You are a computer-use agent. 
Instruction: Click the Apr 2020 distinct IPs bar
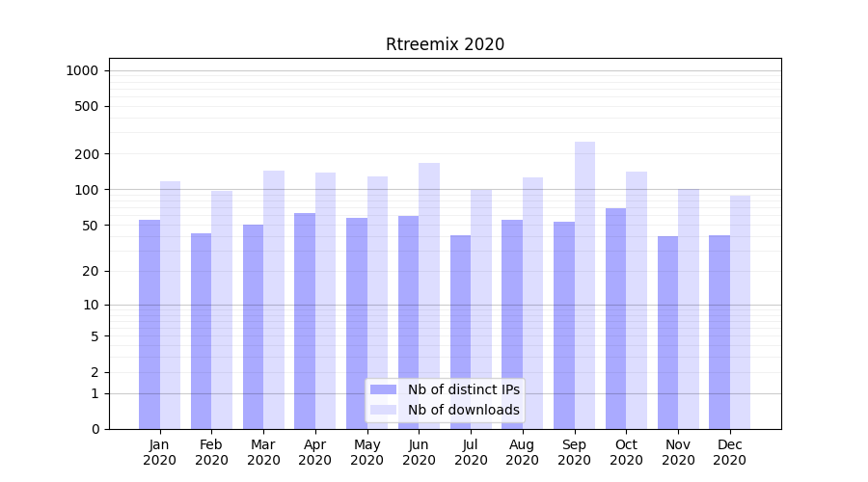(305, 320)
